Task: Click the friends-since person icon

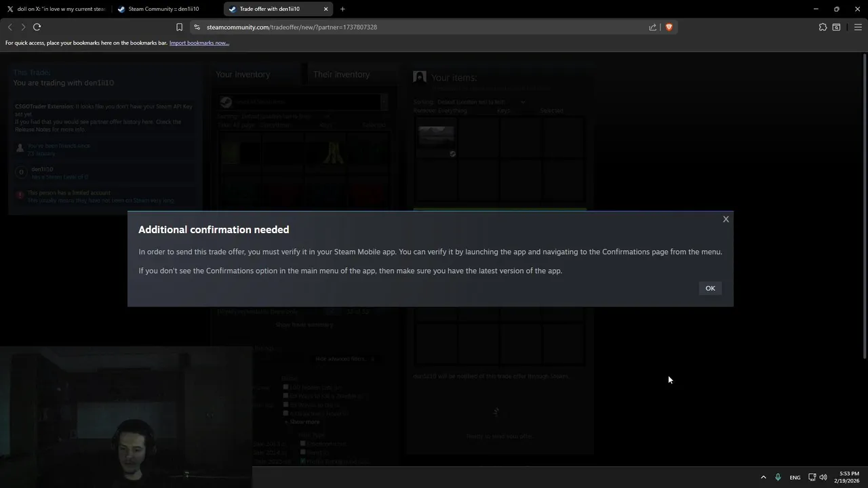Action: pos(20,148)
